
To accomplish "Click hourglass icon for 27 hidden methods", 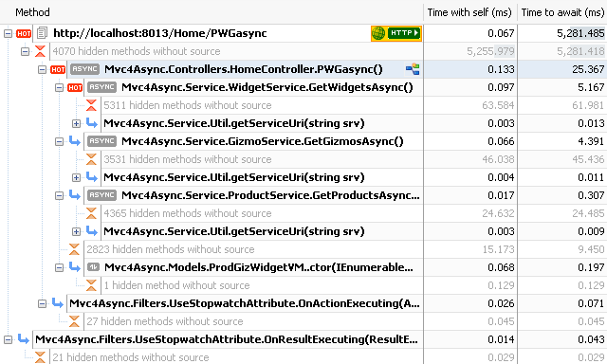I will pyautogui.click(x=74, y=321).
